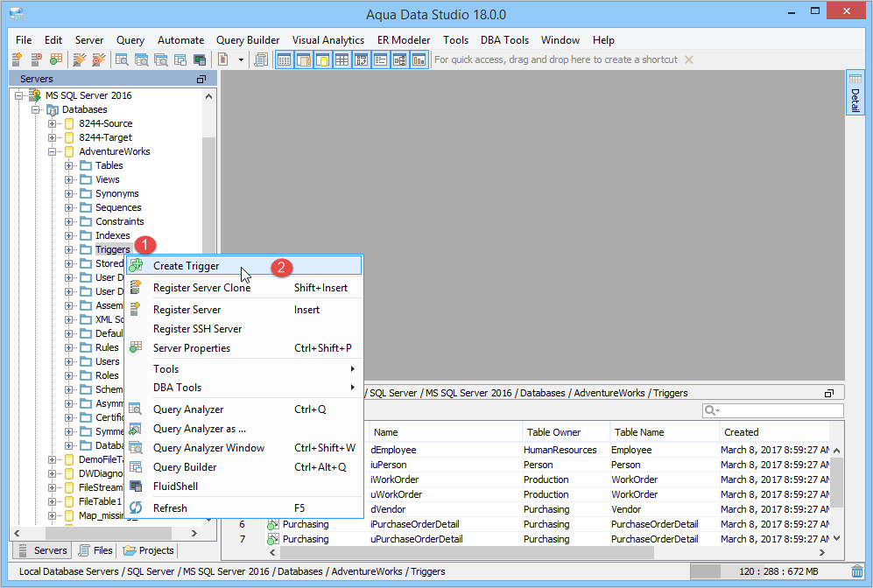Choose Server Properties in the context menu
Viewport: 873px width, 588px height.
coord(244,348)
